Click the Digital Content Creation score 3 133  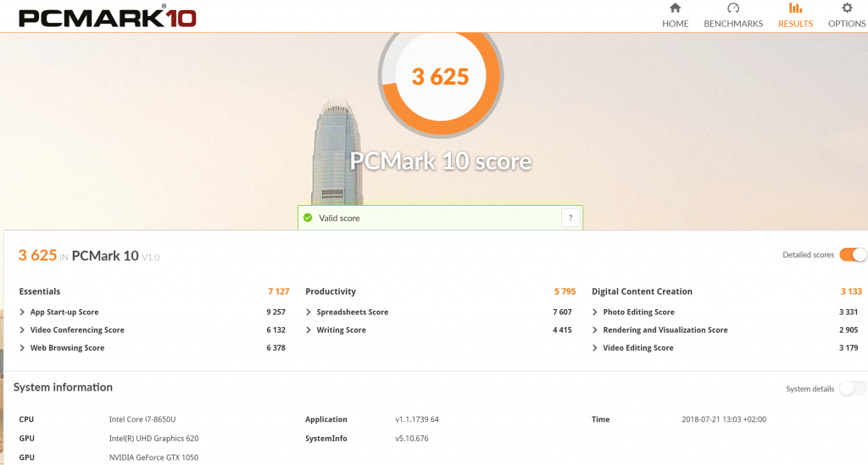tap(851, 291)
